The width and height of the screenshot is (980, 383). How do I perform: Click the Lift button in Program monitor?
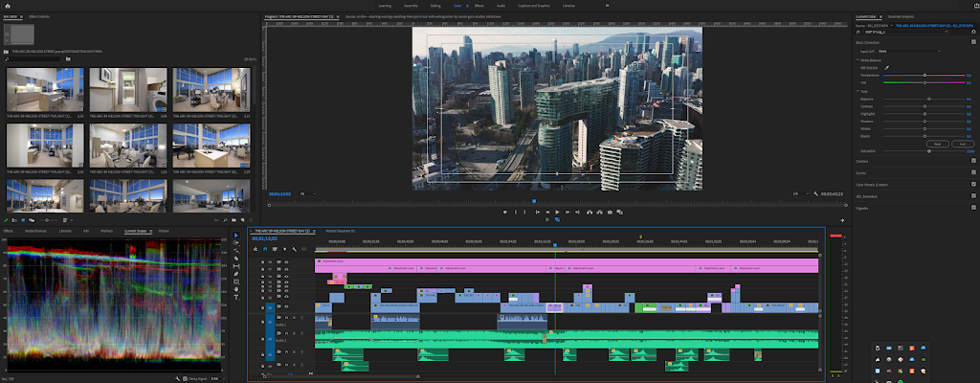click(590, 213)
